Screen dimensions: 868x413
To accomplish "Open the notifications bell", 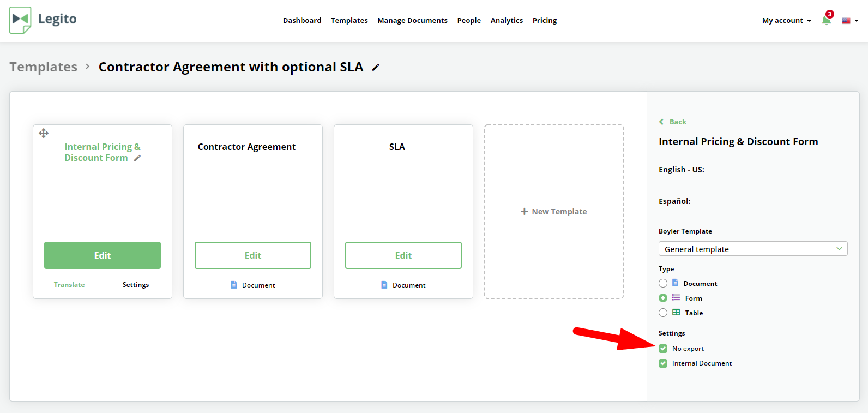I will (827, 21).
